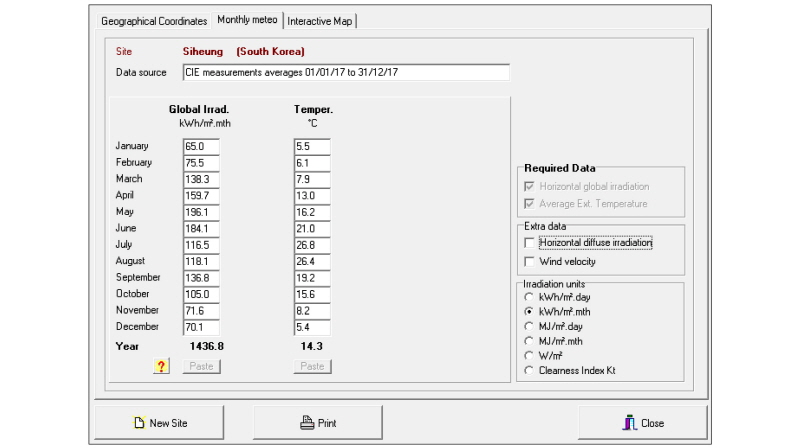Close the site dialog
Screen dimensions: 800x448
point(643,422)
